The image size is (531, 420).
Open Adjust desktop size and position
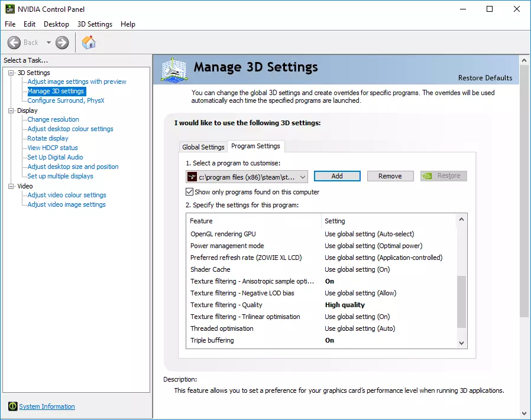[x=73, y=167]
